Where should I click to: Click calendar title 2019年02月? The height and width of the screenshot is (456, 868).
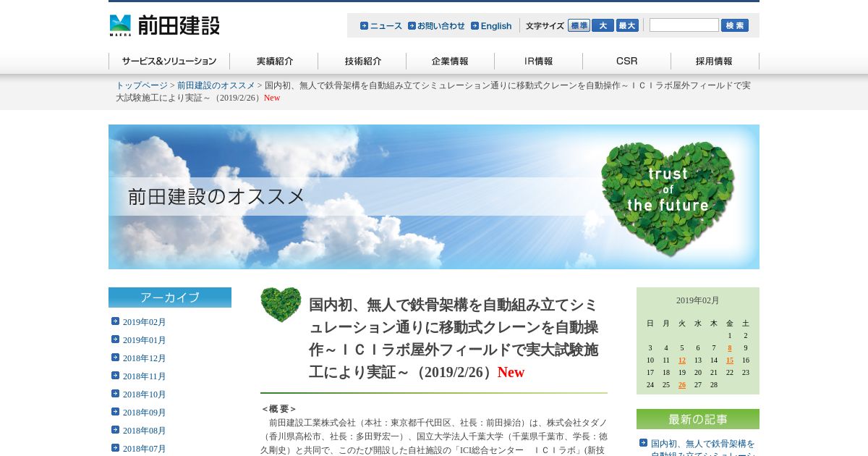698,300
